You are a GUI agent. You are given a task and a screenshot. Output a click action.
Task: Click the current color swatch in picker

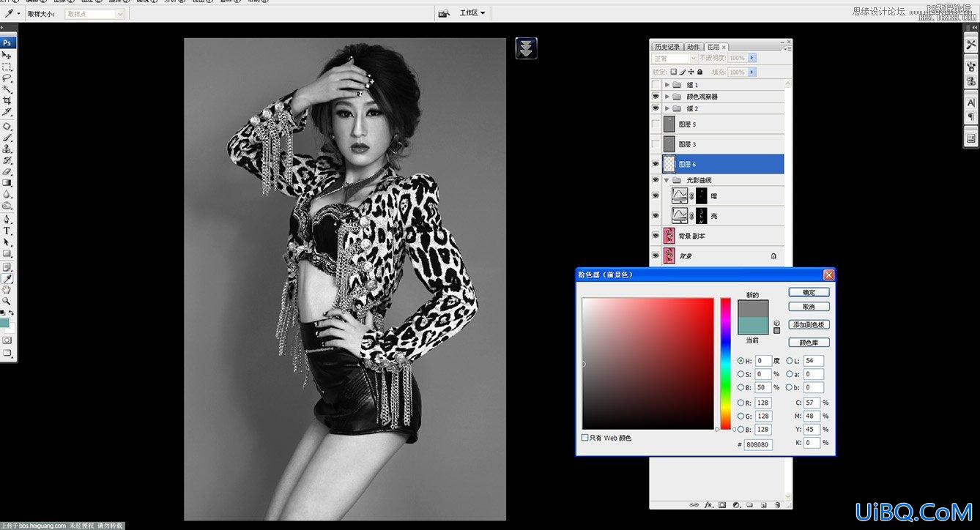point(753,326)
